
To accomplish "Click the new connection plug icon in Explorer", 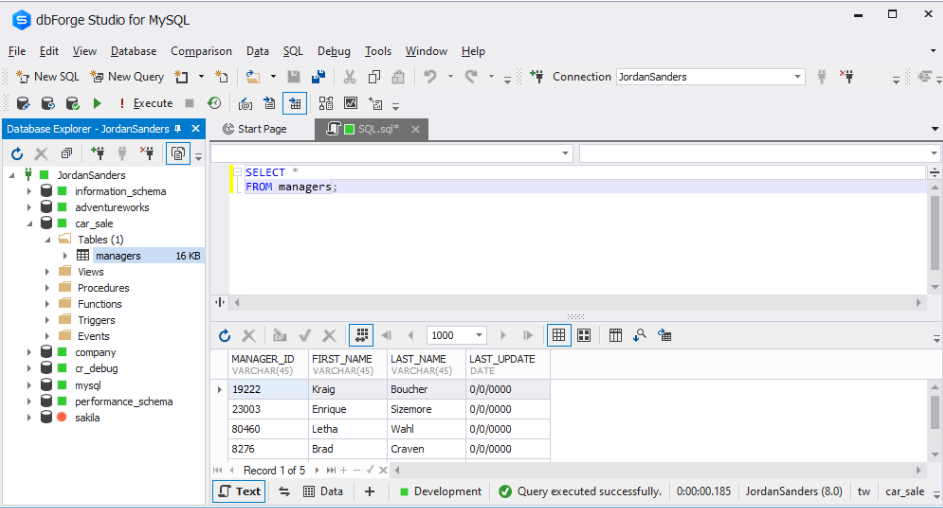I will (x=97, y=154).
